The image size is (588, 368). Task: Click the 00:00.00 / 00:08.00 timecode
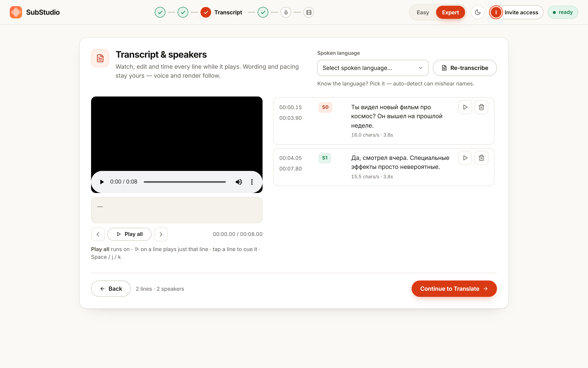pyautogui.click(x=237, y=234)
